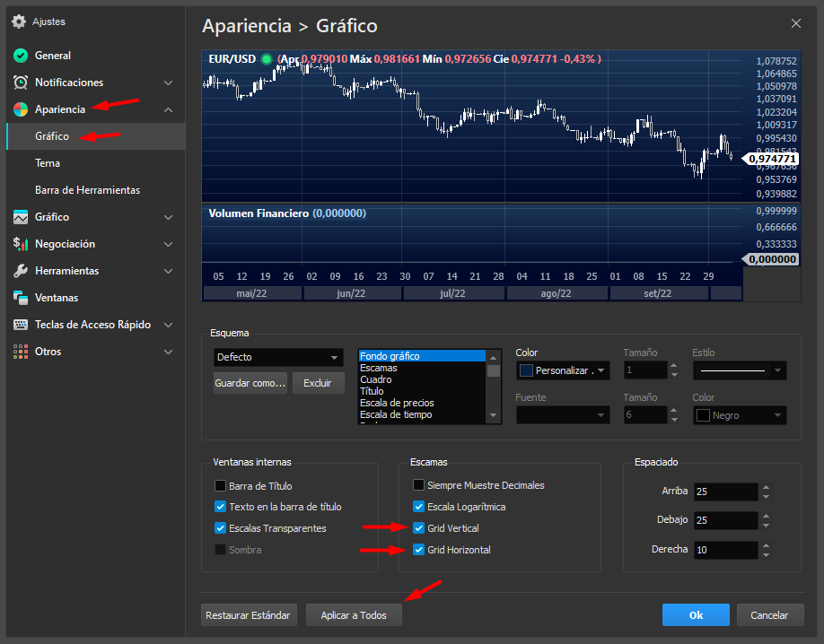The image size is (824, 644).
Task: Click the Gráfico chart icon in sidebar
Action: pos(21,217)
